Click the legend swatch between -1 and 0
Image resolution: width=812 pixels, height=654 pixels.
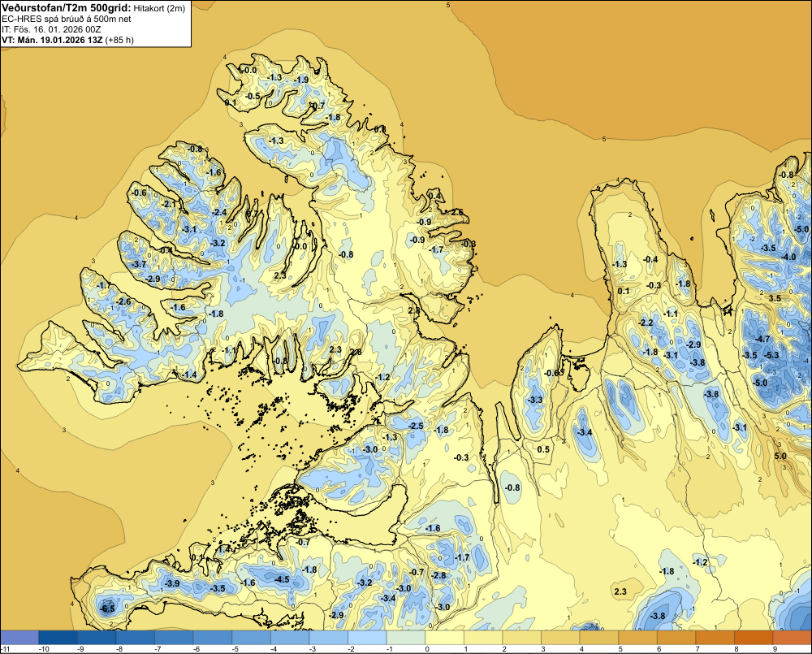click(x=406, y=638)
